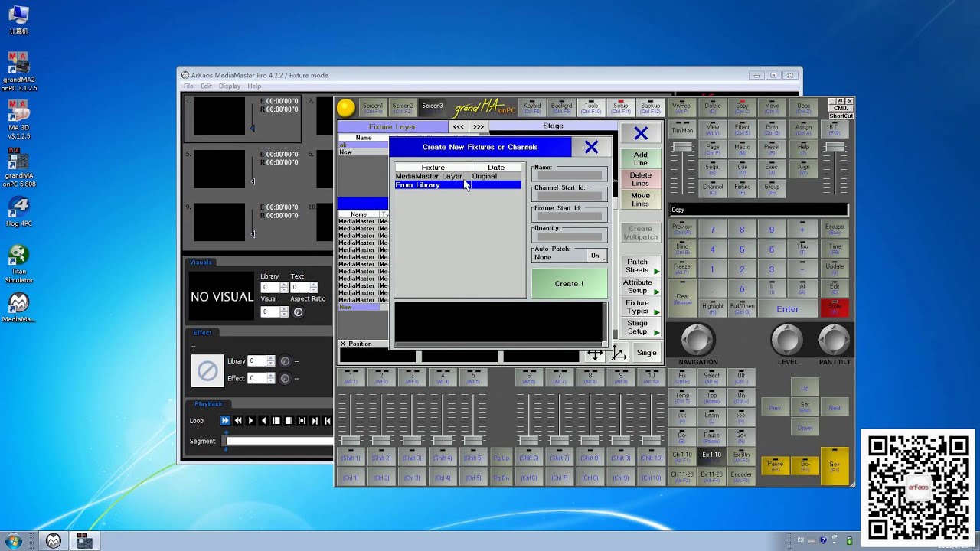Click the Stop button in MediaMaster playback
The image size is (980, 551).
289,421
